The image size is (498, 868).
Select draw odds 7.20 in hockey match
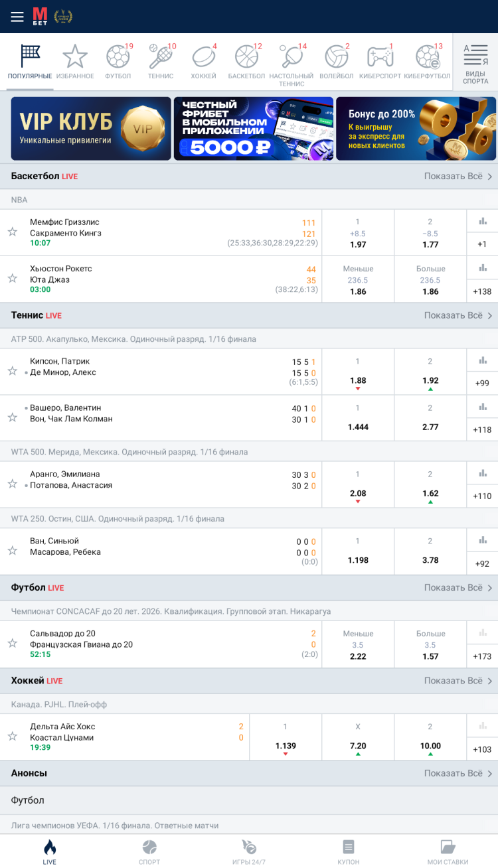point(358,737)
